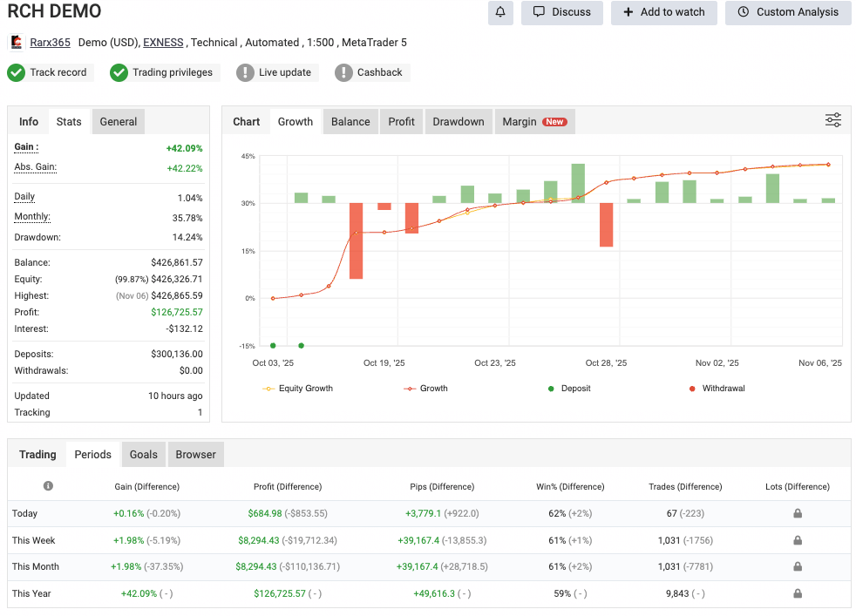The height and width of the screenshot is (616, 856).
Task: Switch to the Stats tab
Action: tap(68, 121)
